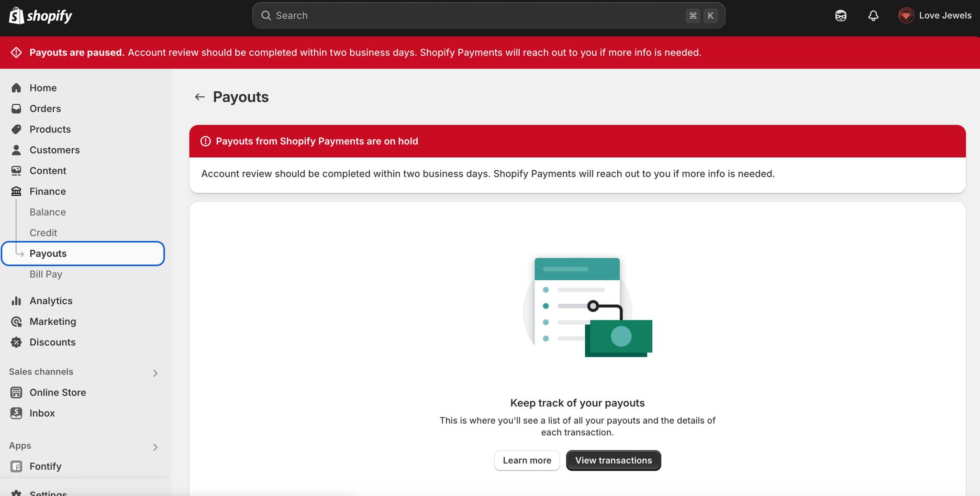Click the View transactions button
Screen dimensions: 980x496
613,460
